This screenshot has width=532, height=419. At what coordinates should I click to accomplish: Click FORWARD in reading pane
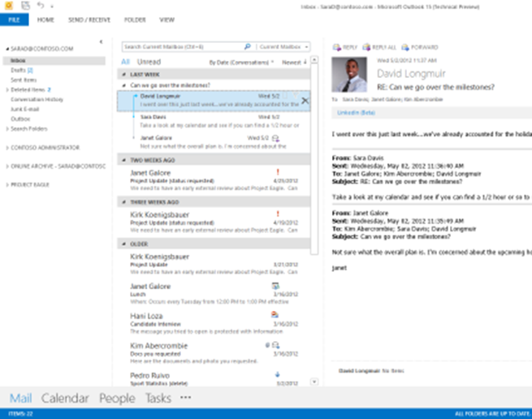(x=420, y=47)
